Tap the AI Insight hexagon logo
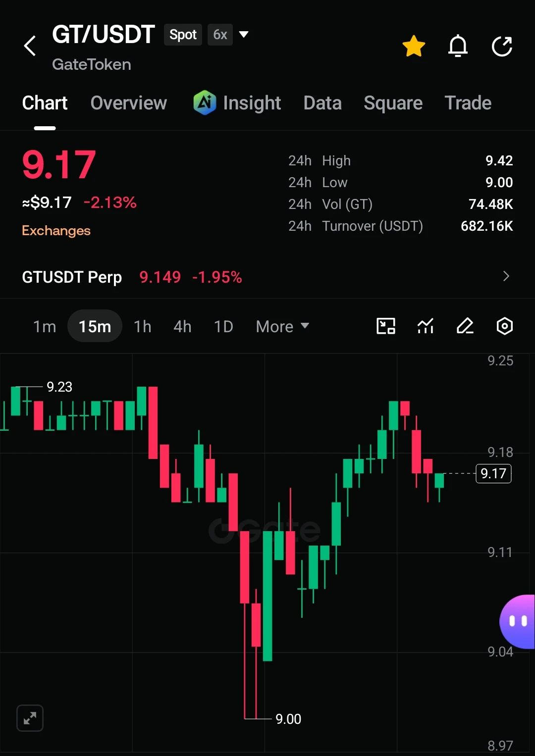Image resolution: width=535 pixels, height=756 pixels. [205, 102]
